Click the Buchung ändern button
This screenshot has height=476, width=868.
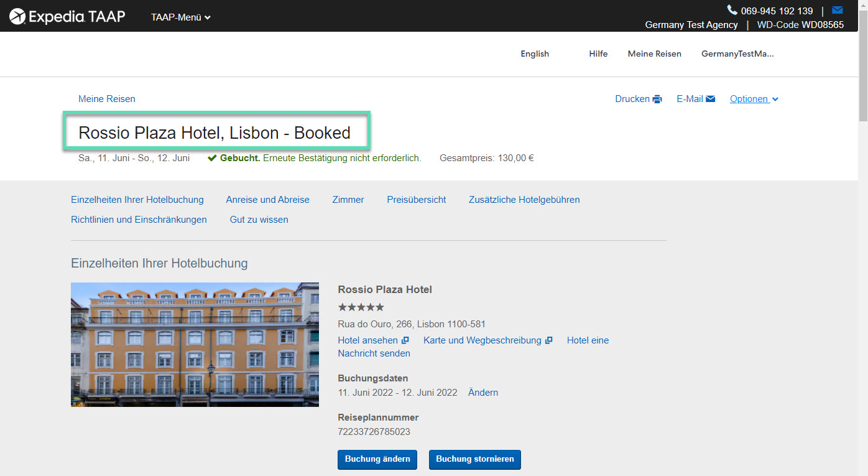click(377, 459)
